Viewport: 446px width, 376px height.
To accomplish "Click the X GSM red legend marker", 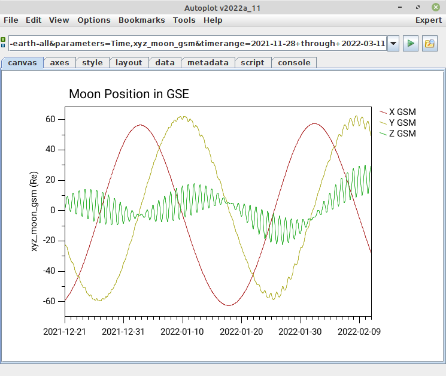I will (383, 112).
